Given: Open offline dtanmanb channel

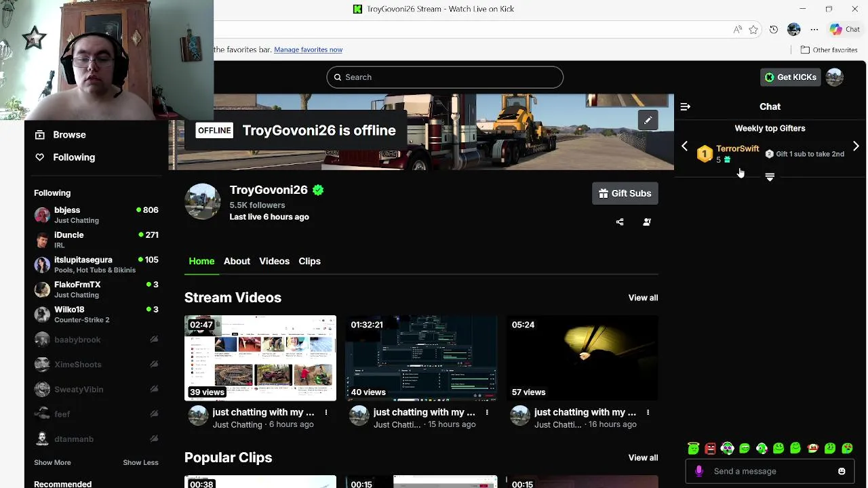Looking at the screenshot, I should (96, 439).
